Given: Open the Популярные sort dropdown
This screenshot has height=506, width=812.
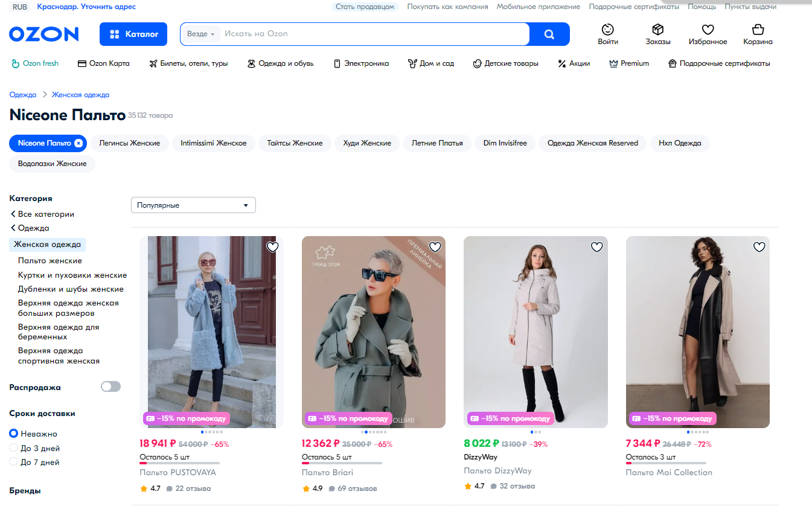Looking at the screenshot, I should [x=193, y=205].
